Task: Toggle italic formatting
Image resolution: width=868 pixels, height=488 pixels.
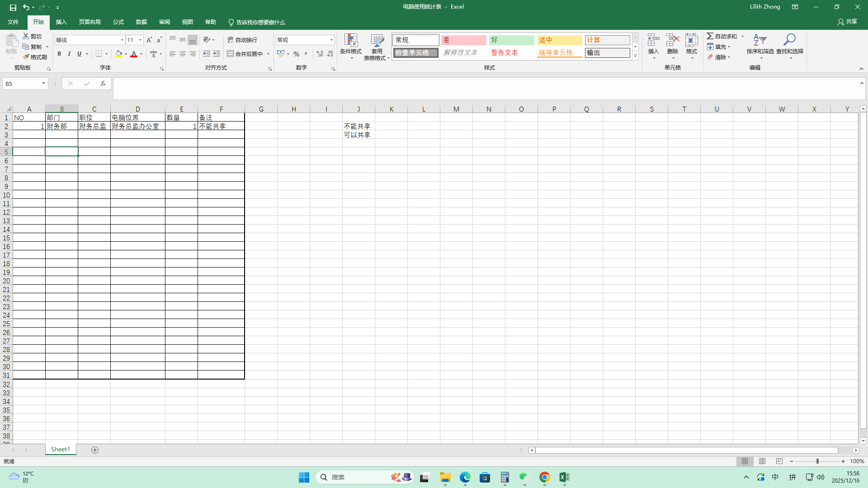Action: point(69,54)
